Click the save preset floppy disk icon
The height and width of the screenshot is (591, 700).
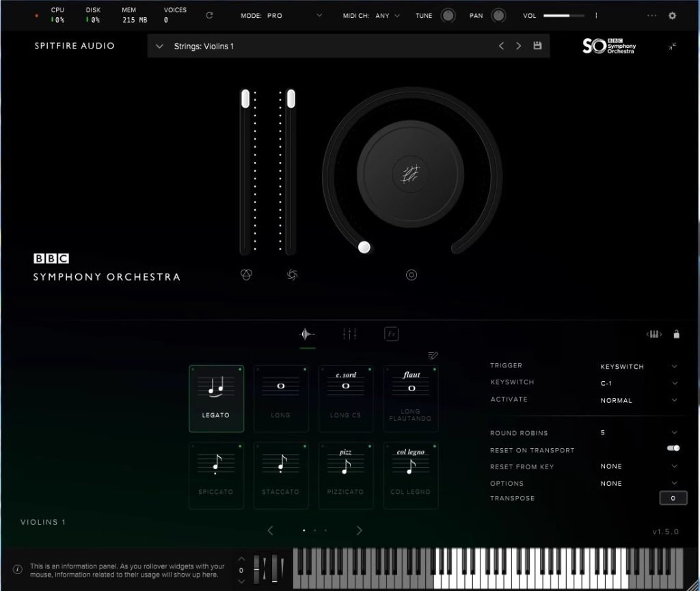coord(537,46)
